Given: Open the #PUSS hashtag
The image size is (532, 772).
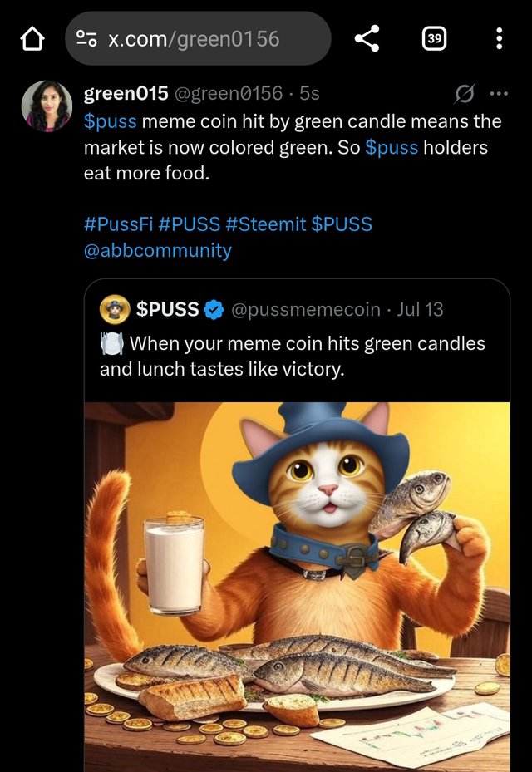Looking at the screenshot, I should pyautogui.click(x=190, y=224).
